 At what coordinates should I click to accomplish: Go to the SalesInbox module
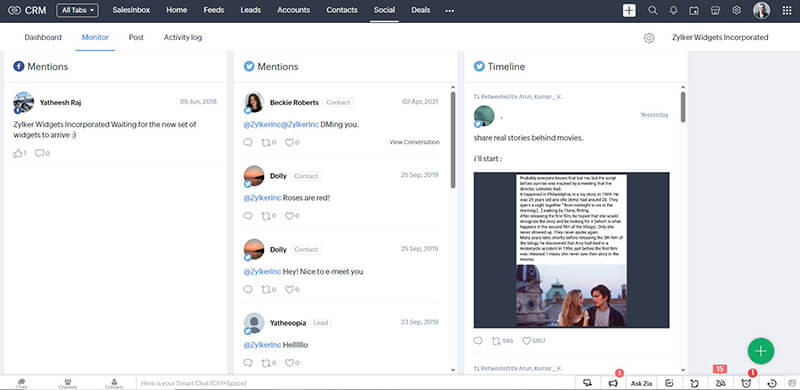[131, 10]
